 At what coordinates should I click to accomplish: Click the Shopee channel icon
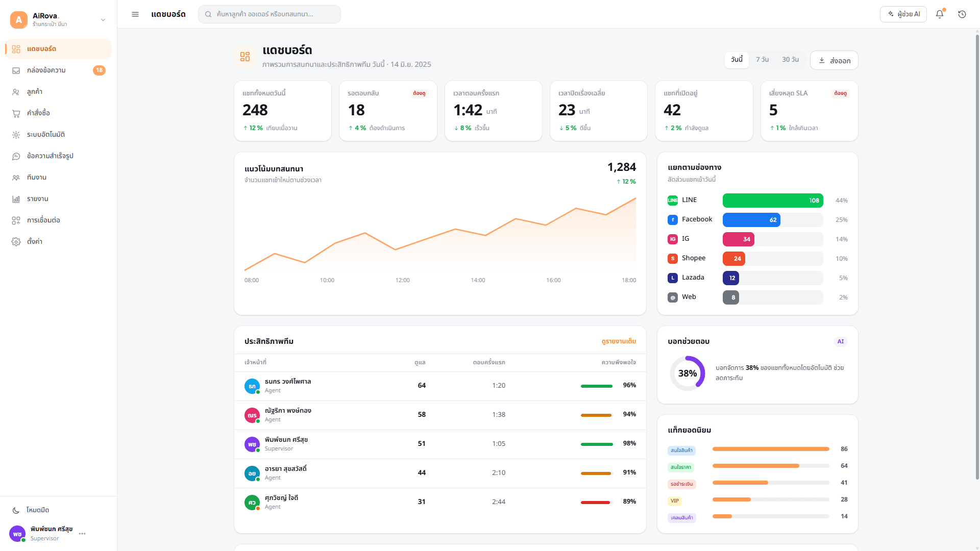(x=673, y=259)
